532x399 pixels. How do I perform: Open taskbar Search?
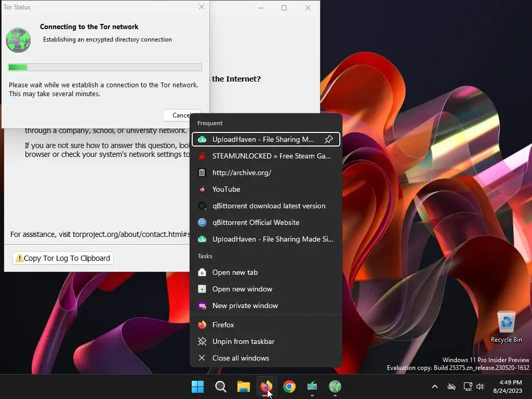(220, 387)
